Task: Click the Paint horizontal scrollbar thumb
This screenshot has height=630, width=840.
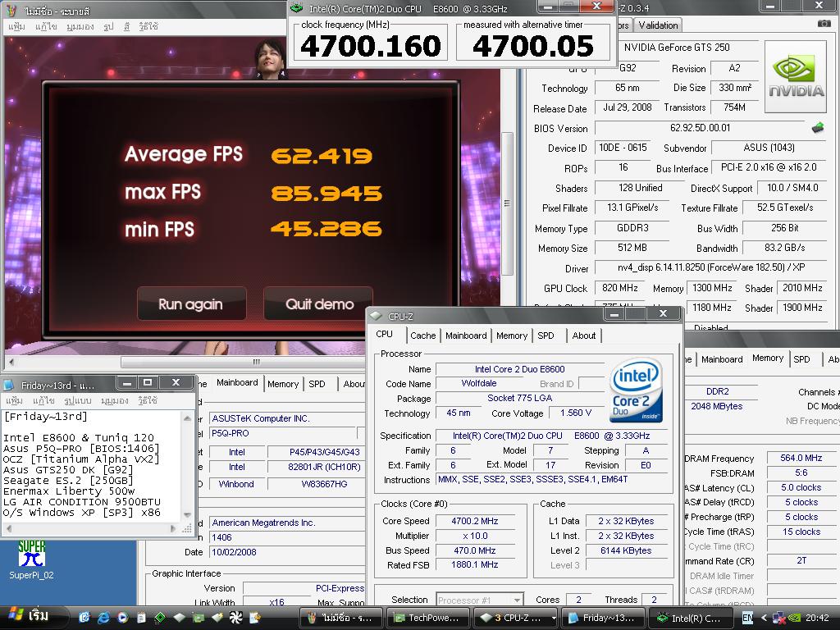Action: click(256, 362)
